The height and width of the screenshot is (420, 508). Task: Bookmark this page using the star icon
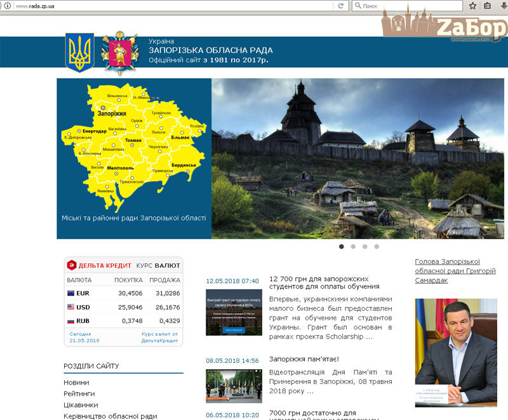[472, 6]
